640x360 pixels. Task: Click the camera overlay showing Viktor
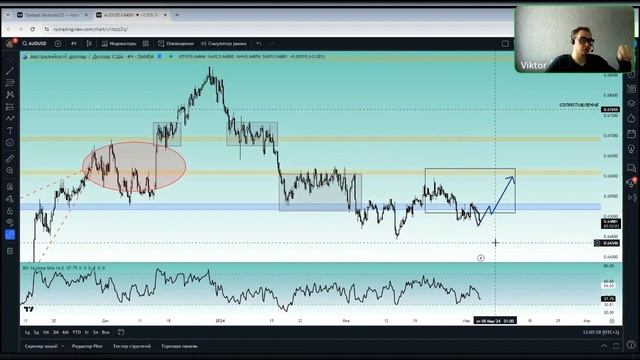pyautogui.click(x=574, y=40)
